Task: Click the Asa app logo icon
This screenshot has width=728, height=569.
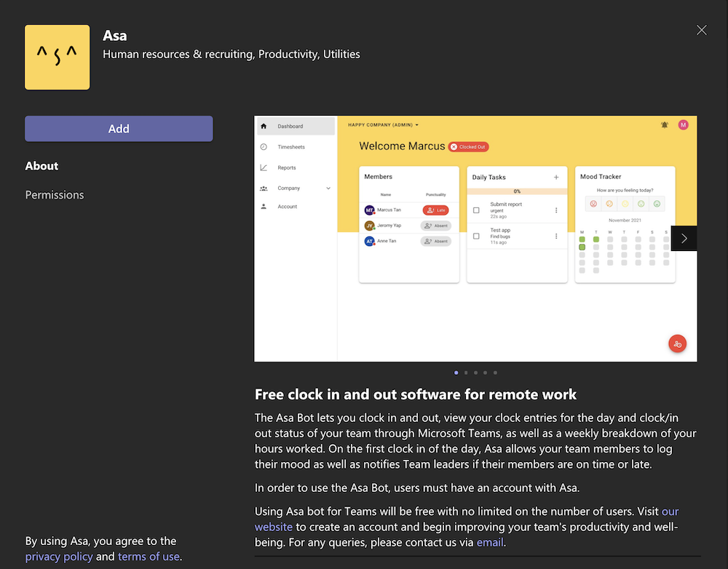Action: (x=58, y=57)
